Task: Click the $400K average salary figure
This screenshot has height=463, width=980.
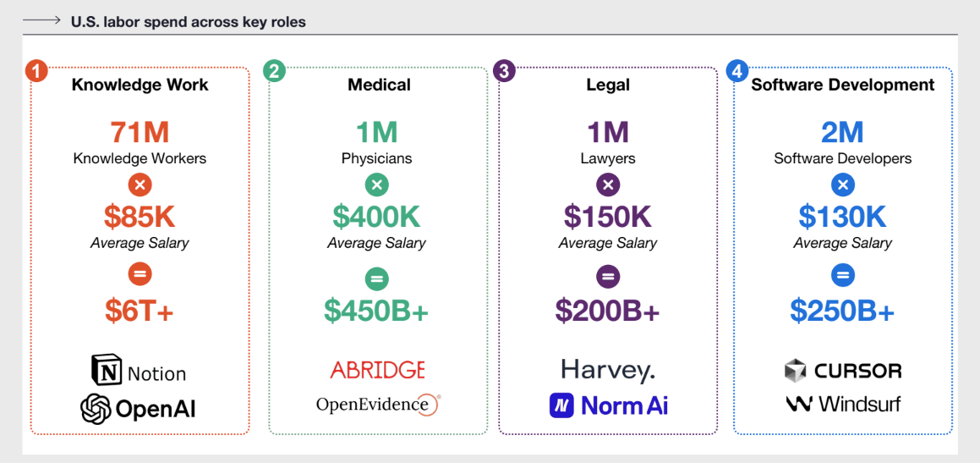Action: pyautogui.click(x=376, y=217)
